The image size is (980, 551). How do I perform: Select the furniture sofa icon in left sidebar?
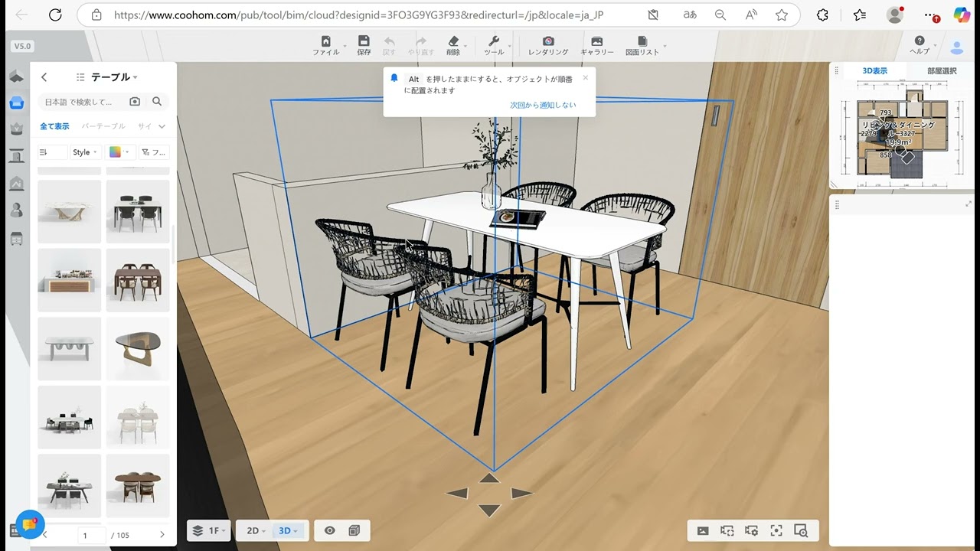click(16, 103)
